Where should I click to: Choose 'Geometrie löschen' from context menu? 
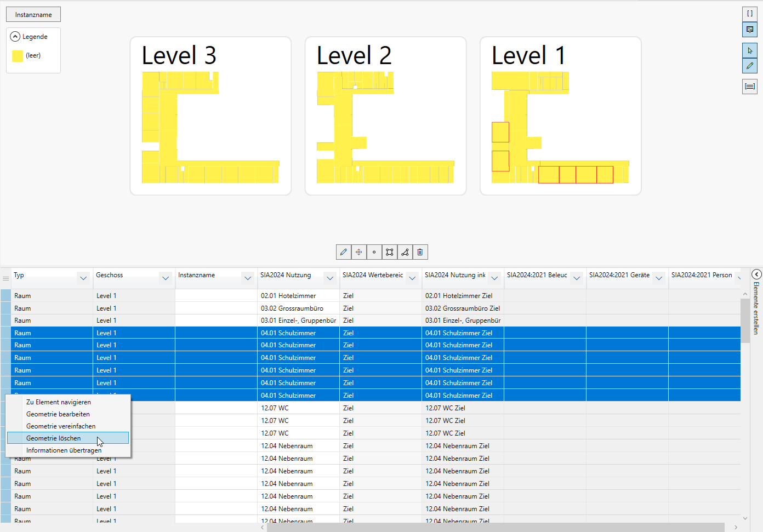click(54, 438)
